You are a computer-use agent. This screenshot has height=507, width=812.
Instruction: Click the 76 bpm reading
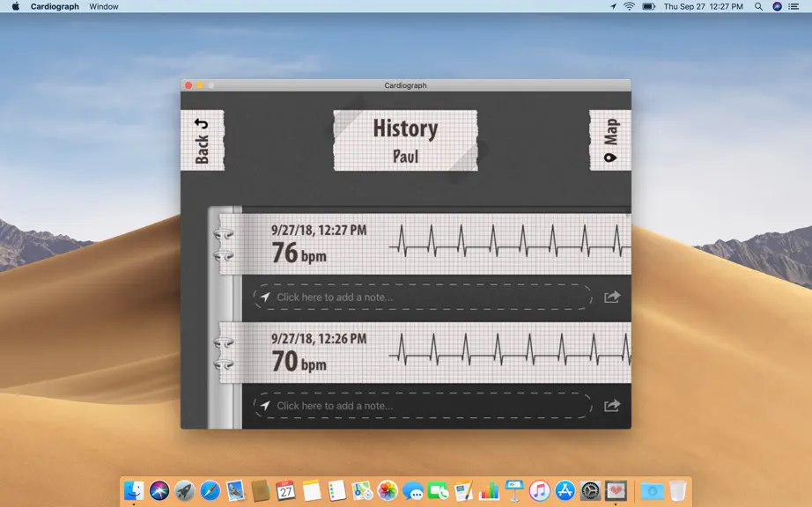click(299, 253)
